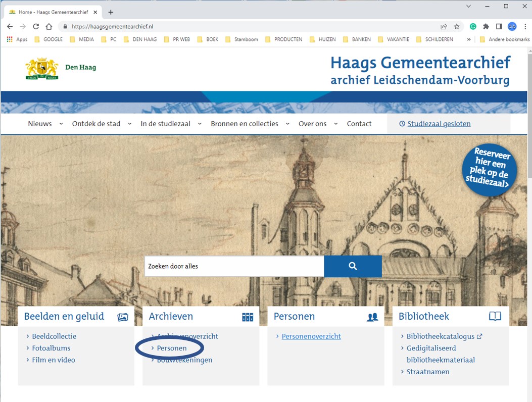The height and width of the screenshot is (402, 532).
Task: Open the Extensions puzzle menu
Action: pyautogui.click(x=486, y=26)
